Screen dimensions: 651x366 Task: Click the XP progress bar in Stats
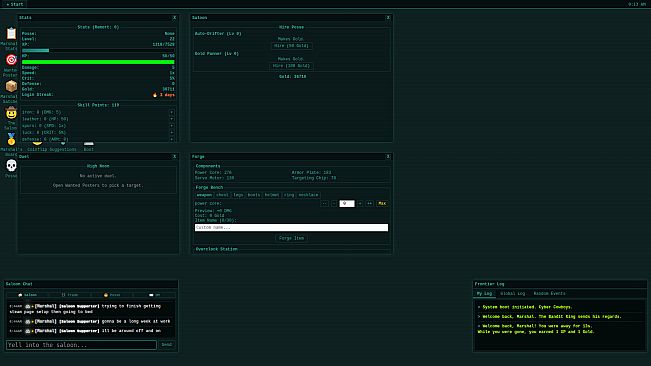pos(98,50)
